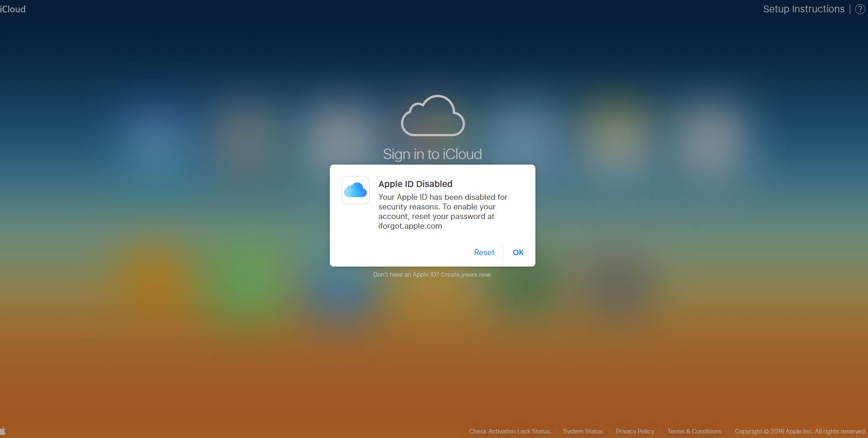
Task: Open the System Status footer link
Action: click(582, 431)
